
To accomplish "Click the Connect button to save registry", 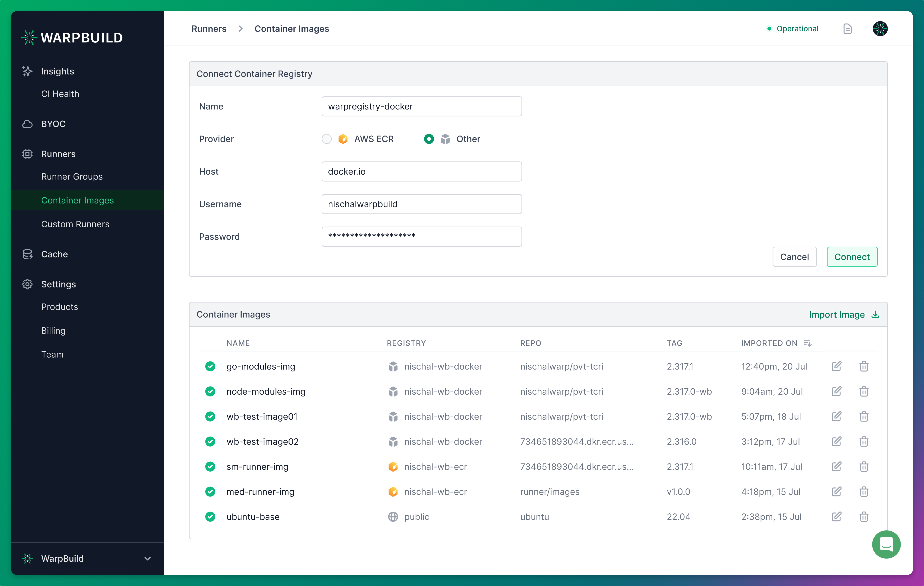I will pos(851,257).
